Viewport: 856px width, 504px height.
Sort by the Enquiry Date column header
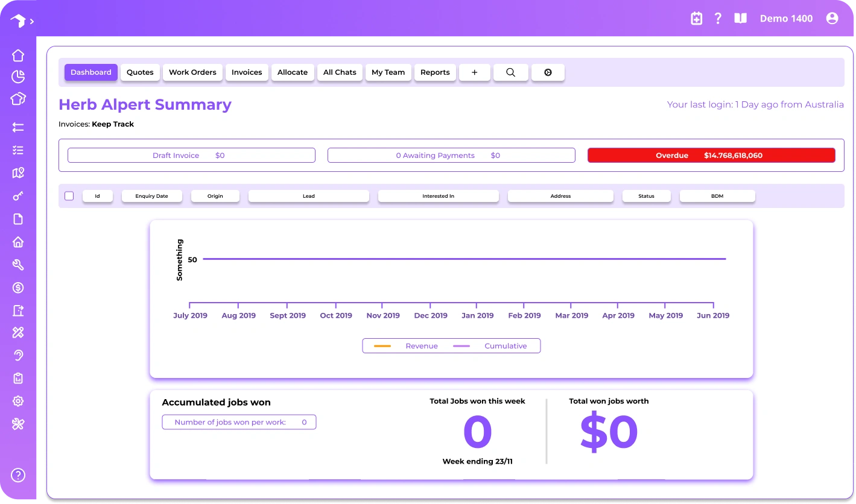(151, 196)
